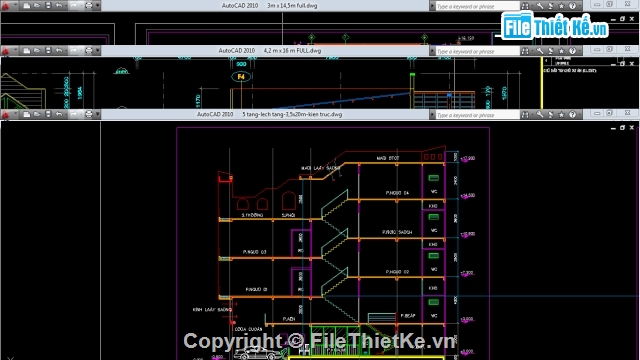This screenshot has width=640, height=360.
Task: Minimize inner drawing of 5 tang-lech tang window
Action: click(x=613, y=128)
